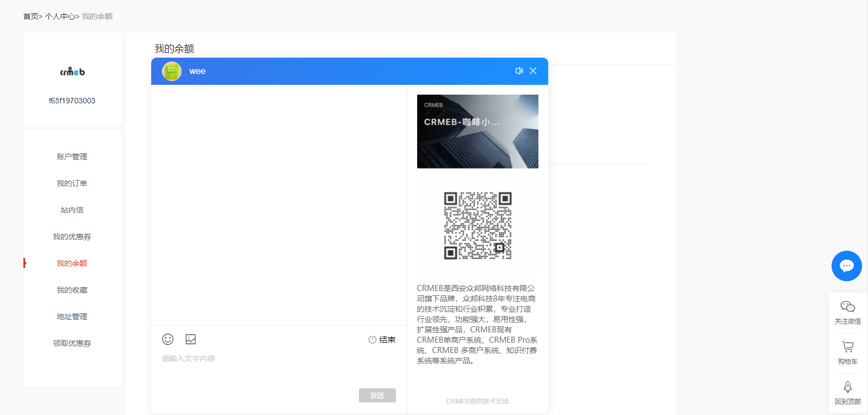Click the 关注微信 WeChat icon
Viewport: 868px width, 415px height.
(848, 313)
